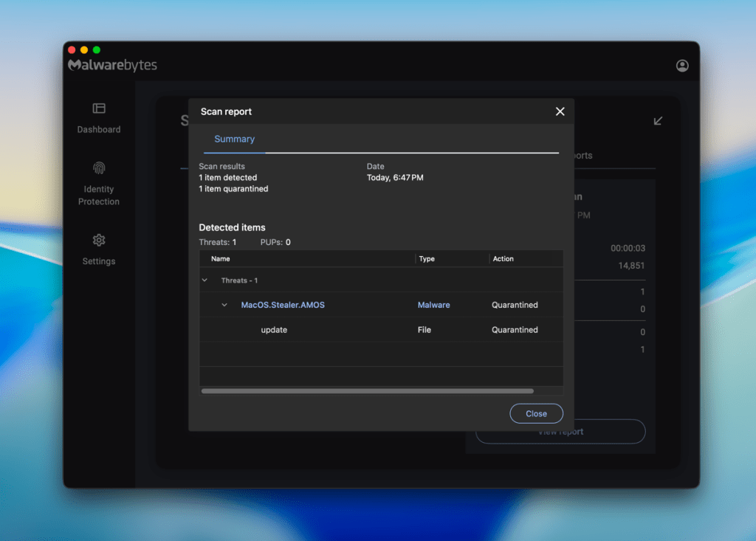Click the account profile icon
756x541 pixels.
pyautogui.click(x=682, y=65)
